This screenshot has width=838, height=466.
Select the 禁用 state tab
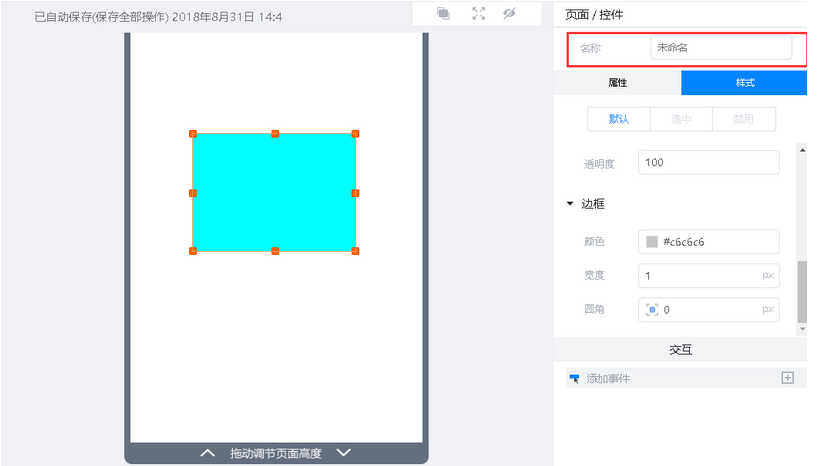743,119
